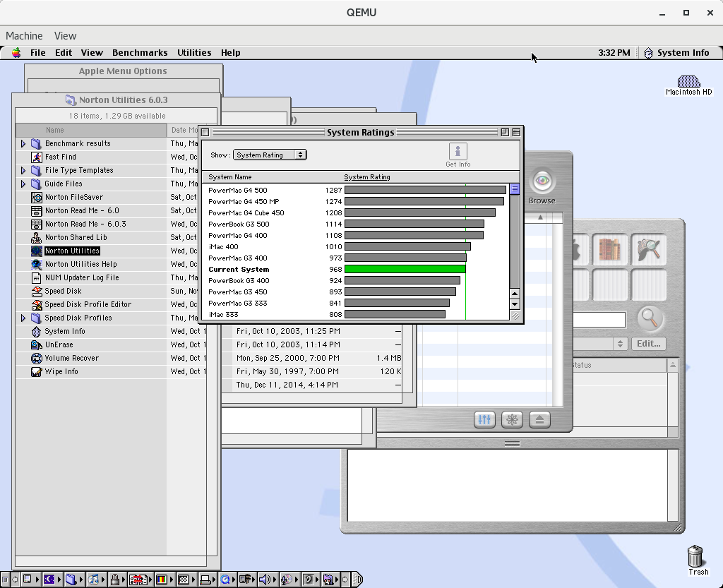This screenshot has width=723, height=588.
Task: Click the green Current System rating bar
Action: coord(405,269)
